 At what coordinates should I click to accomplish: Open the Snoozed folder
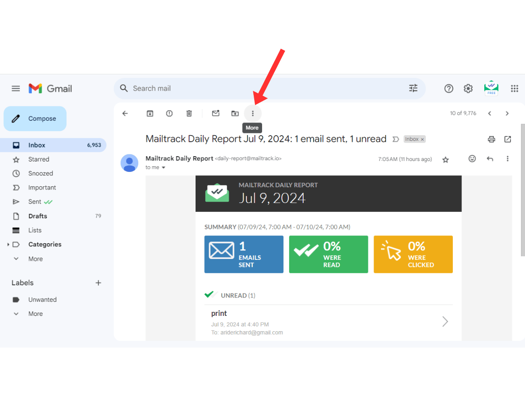click(x=53, y=173)
